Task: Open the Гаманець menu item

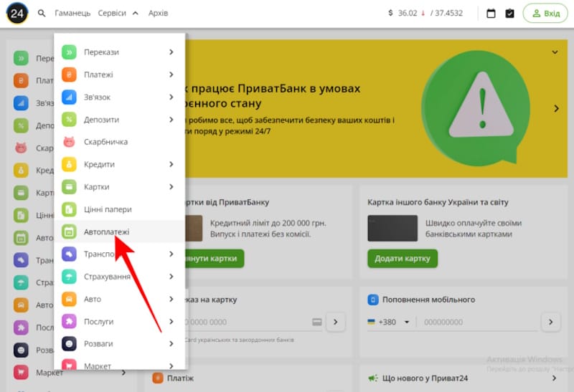Action: [72, 14]
